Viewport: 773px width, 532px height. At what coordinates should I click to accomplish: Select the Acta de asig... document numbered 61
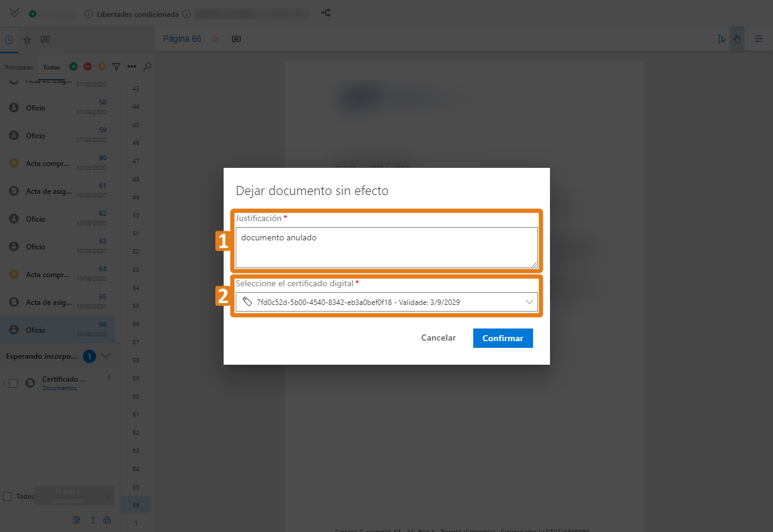pyautogui.click(x=58, y=191)
